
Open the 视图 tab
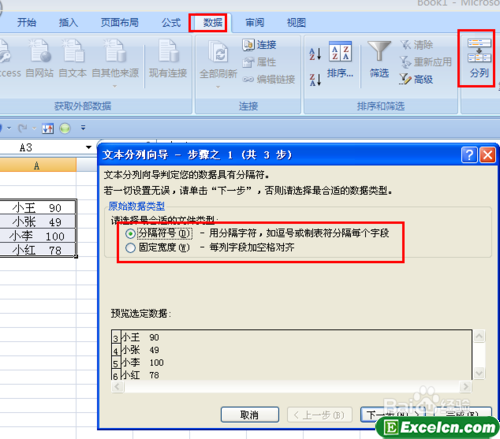pyautogui.click(x=296, y=23)
